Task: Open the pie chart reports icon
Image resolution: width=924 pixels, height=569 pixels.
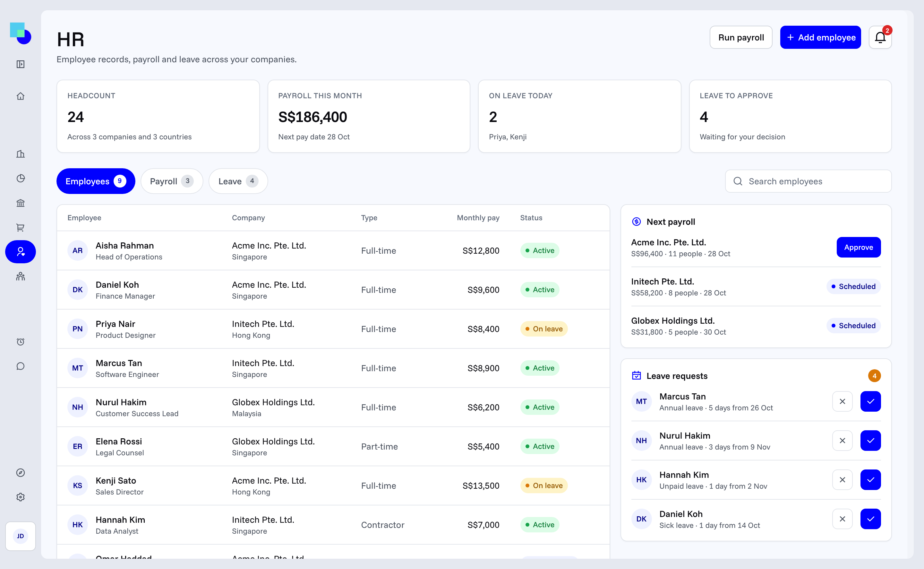Action: click(20, 179)
